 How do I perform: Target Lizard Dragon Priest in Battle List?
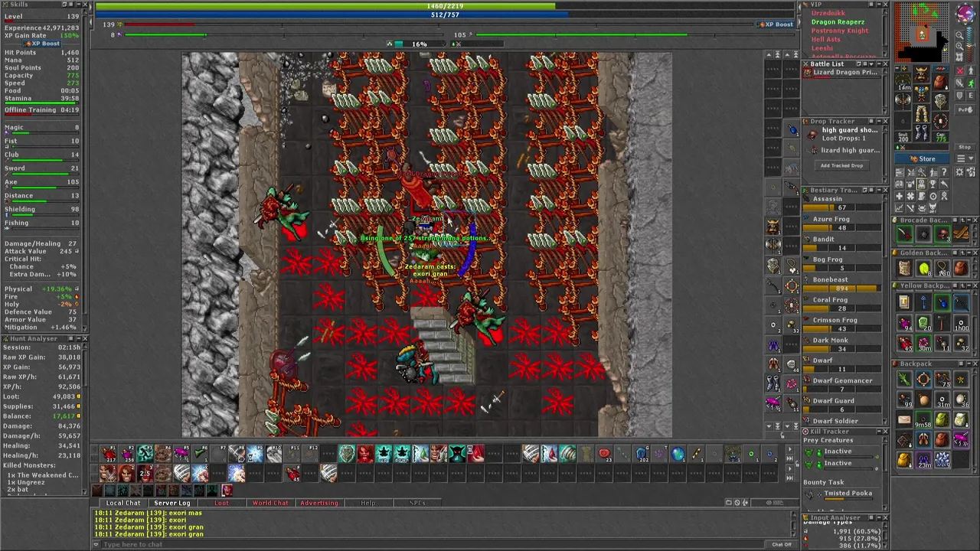pyautogui.click(x=842, y=73)
